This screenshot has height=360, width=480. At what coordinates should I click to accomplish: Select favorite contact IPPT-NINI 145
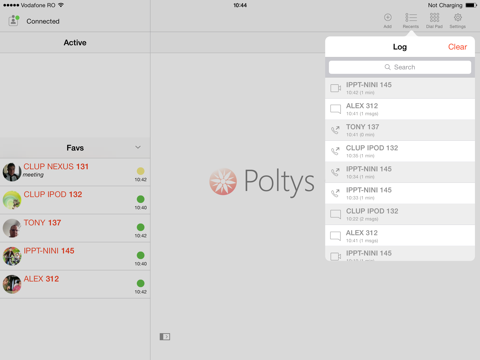(75, 256)
